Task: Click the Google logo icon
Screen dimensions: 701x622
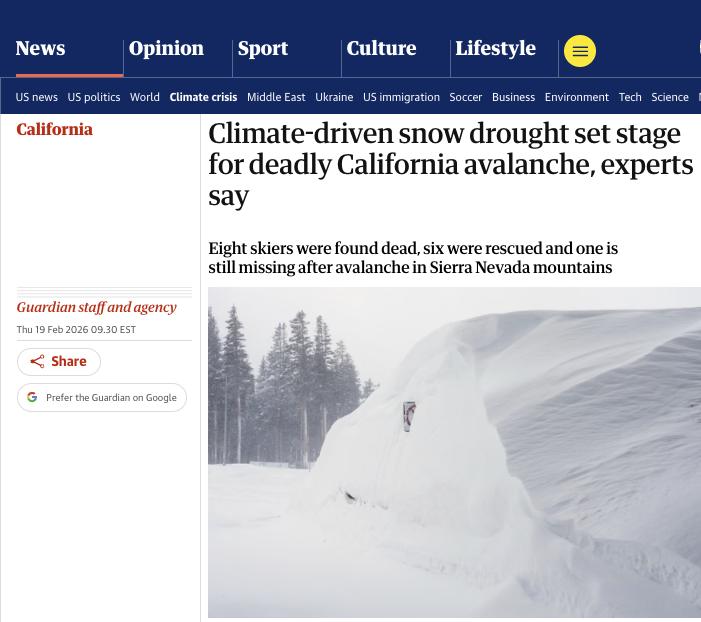Action: [32, 397]
